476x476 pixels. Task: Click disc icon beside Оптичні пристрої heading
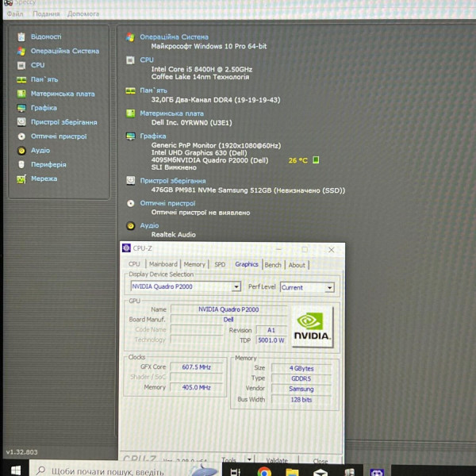point(130,203)
